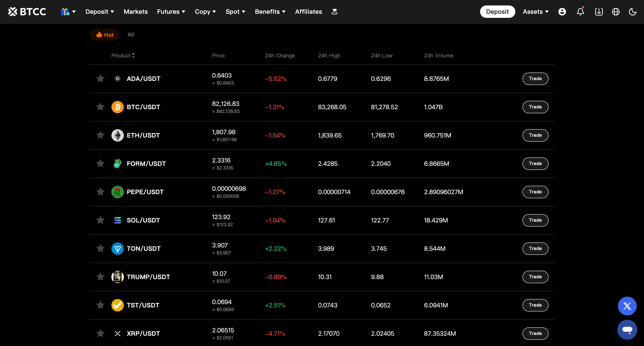Sort by the Product column
Image resolution: width=644 pixels, height=346 pixels.
click(x=123, y=55)
